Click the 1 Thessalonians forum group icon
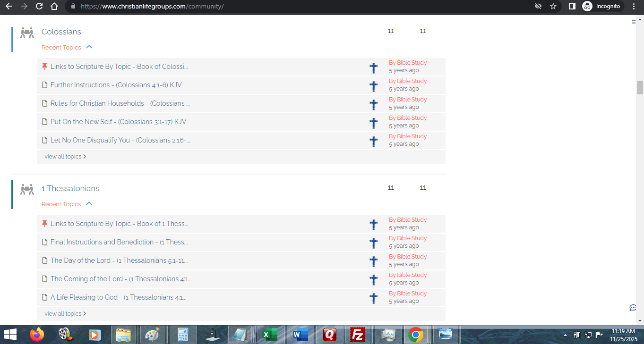Image resolution: width=644 pixels, height=344 pixels. [27, 189]
